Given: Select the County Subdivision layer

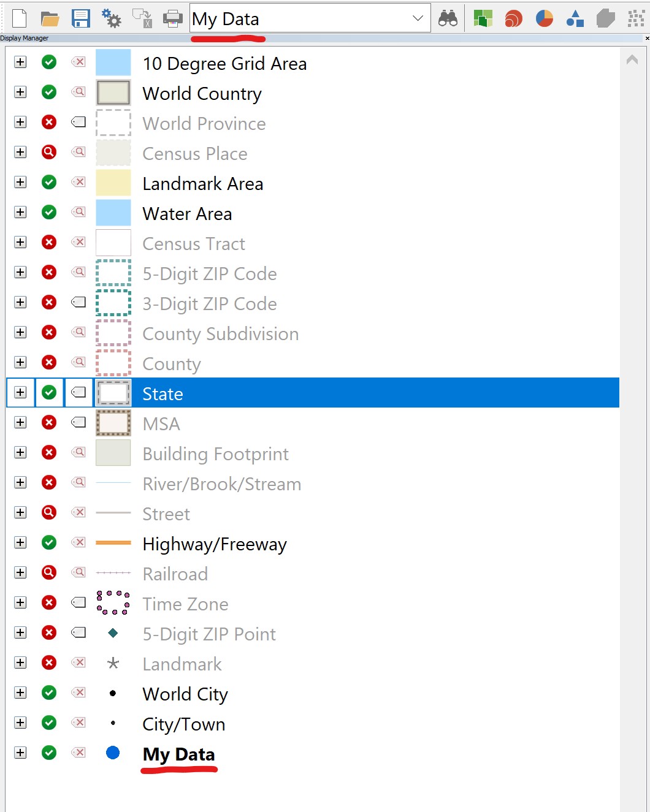Looking at the screenshot, I should coord(220,334).
